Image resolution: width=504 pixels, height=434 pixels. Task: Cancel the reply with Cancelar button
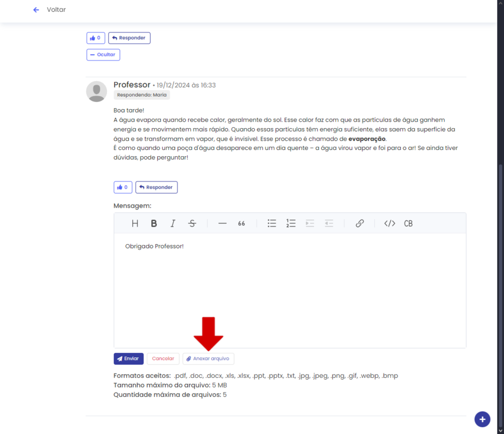coord(163,358)
